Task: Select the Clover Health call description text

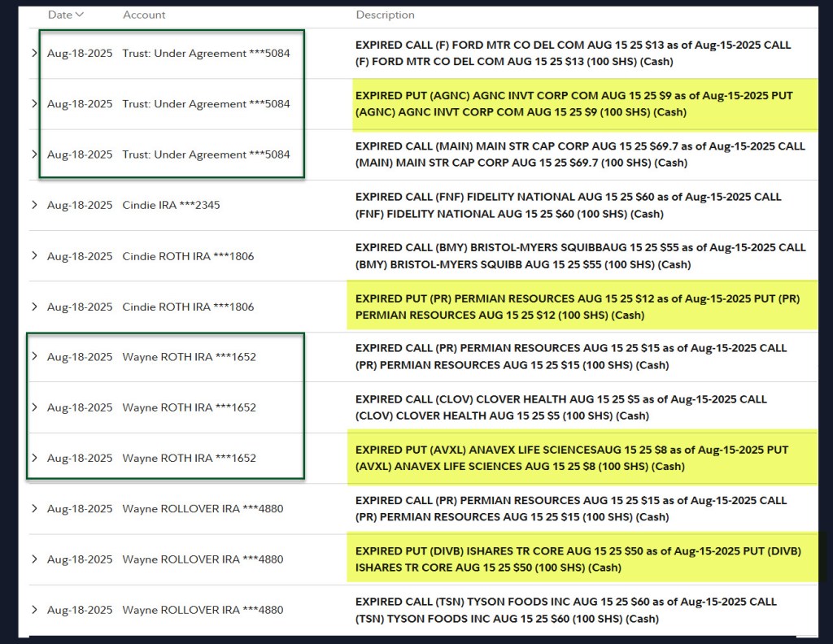Action: pyautogui.click(x=560, y=407)
